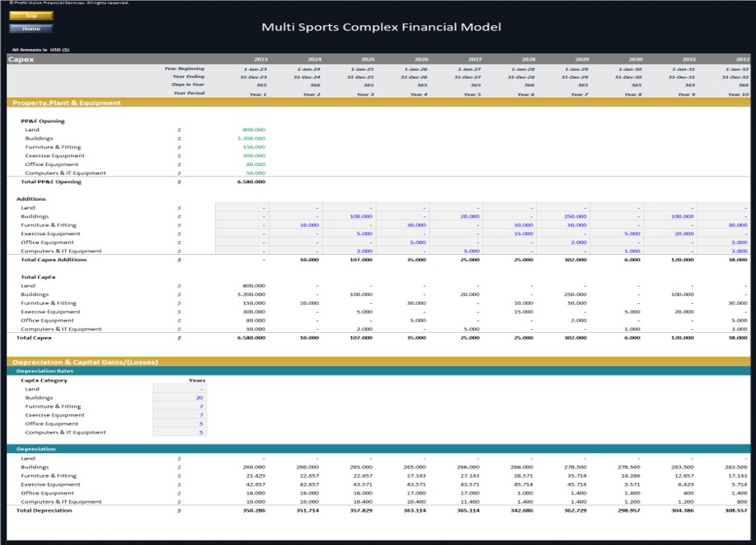This screenshot has width=756, height=545.
Task: Click the Additions section label
Action: pos(31,199)
